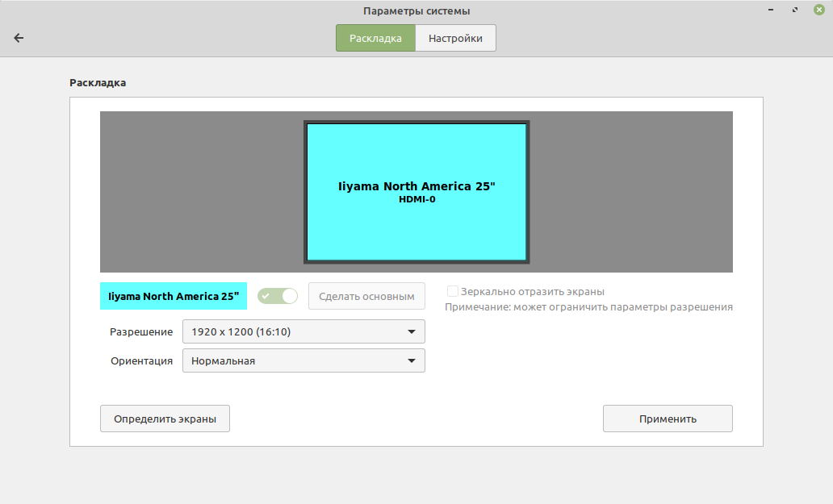Click the Примечание resolution note text
833x504 pixels.
click(588, 307)
